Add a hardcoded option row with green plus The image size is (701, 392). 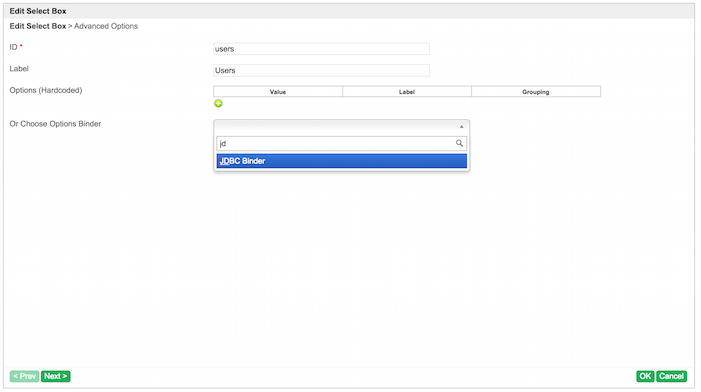pos(218,103)
